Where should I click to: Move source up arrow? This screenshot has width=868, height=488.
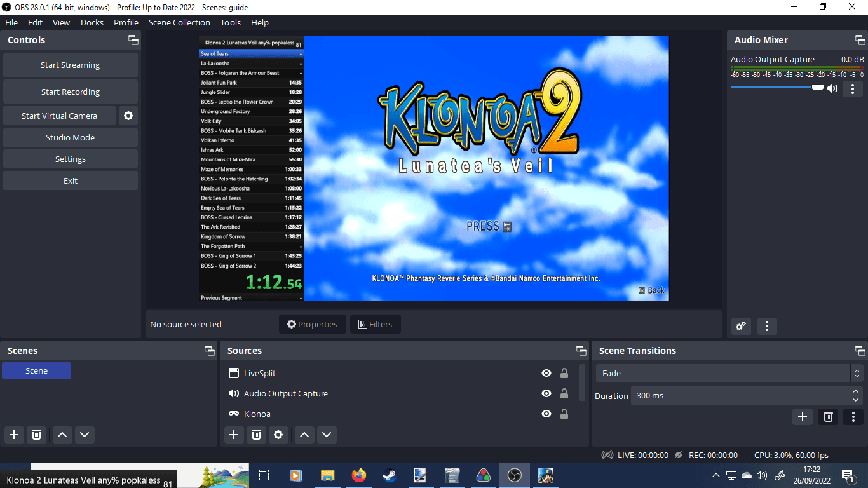click(304, 435)
